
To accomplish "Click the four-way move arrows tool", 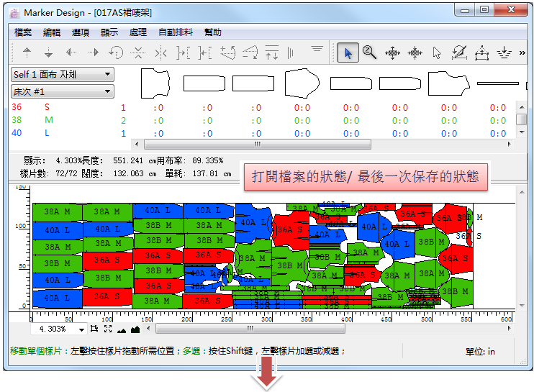I will tap(392, 53).
